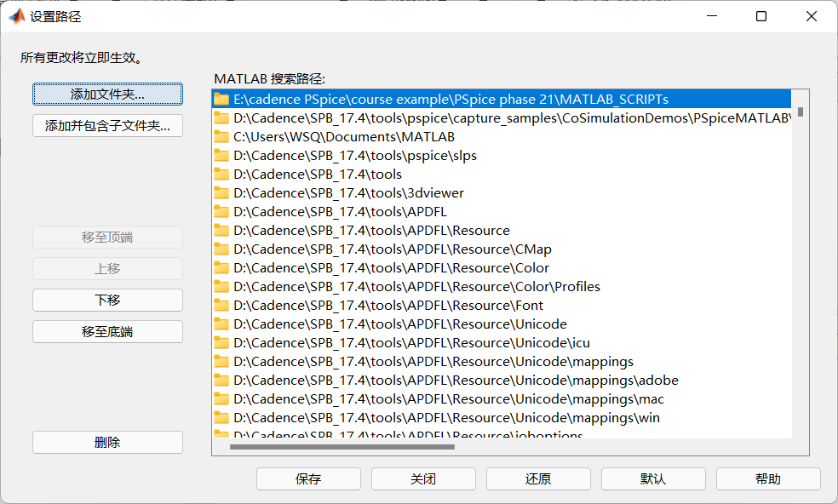Select the APDFL\Resource\Font entry

502,305
